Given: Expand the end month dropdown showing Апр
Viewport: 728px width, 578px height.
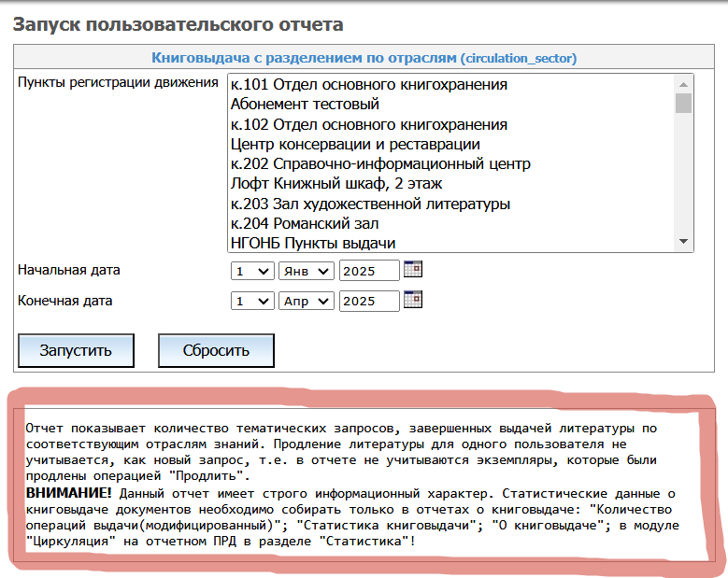Looking at the screenshot, I should tap(306, 301).
